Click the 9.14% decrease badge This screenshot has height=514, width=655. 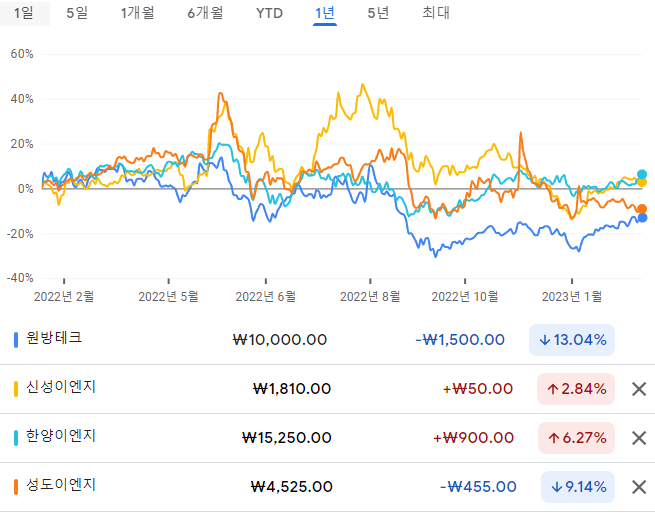tap(578, 487)
